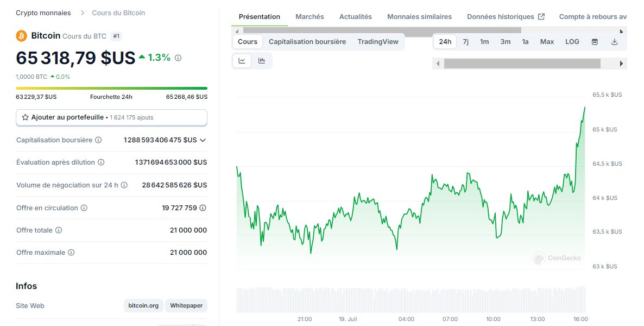The width and height of the screenshot is (644, 326).
Task: Click right arrow of tab bar scrollbar
Action: click(x=621, y=32)
